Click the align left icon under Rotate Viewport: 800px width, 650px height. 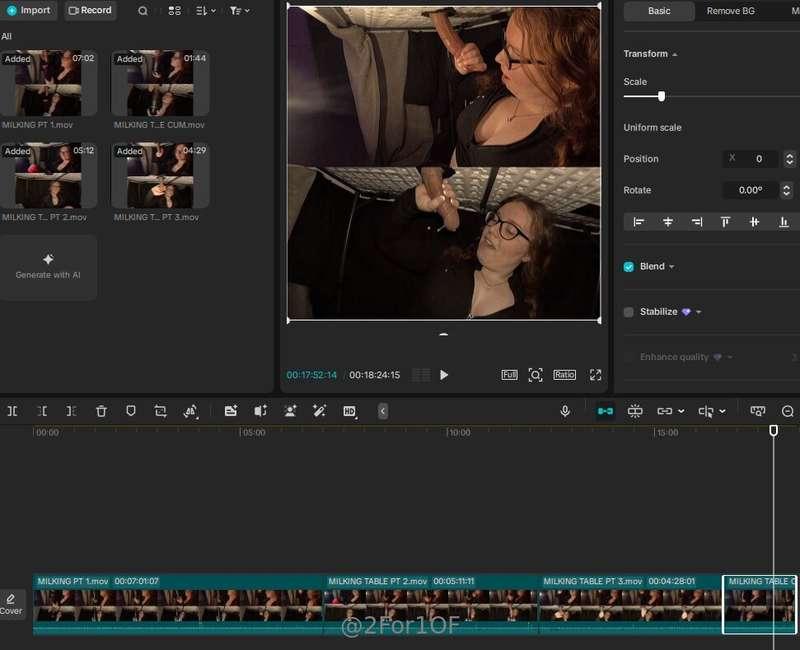point(638,222)
